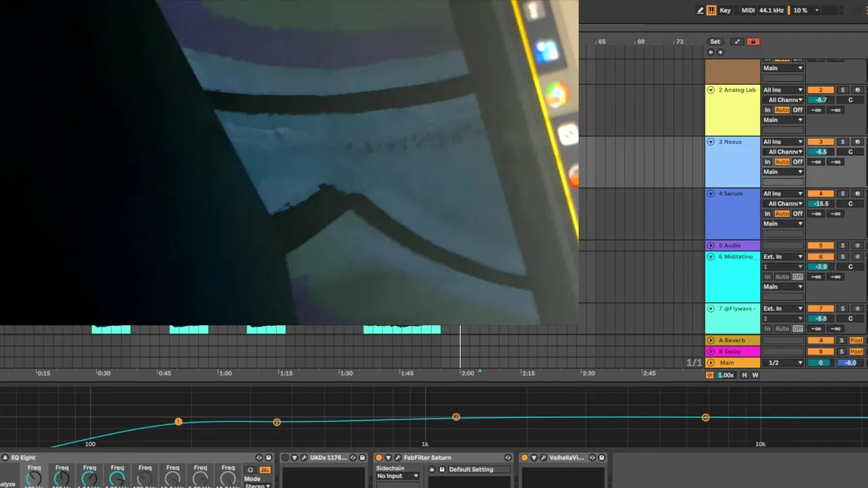
Task: Collapse the 6 Midilatino track
Action: (711, 256)
